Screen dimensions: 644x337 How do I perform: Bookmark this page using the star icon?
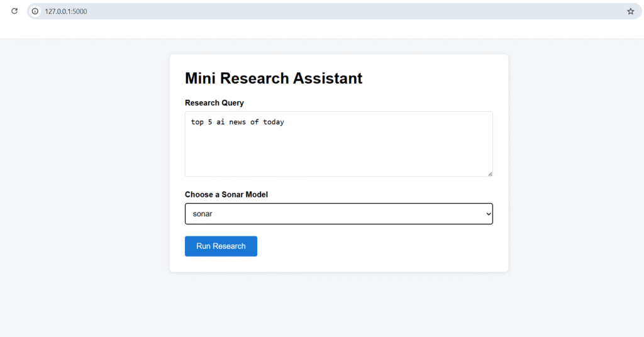pos(630,11)
